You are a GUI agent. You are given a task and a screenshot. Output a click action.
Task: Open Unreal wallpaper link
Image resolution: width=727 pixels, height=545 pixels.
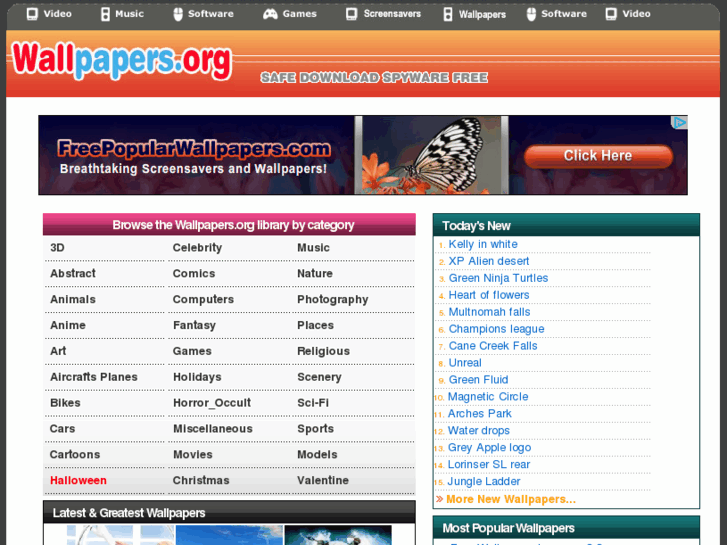[465, 363]
